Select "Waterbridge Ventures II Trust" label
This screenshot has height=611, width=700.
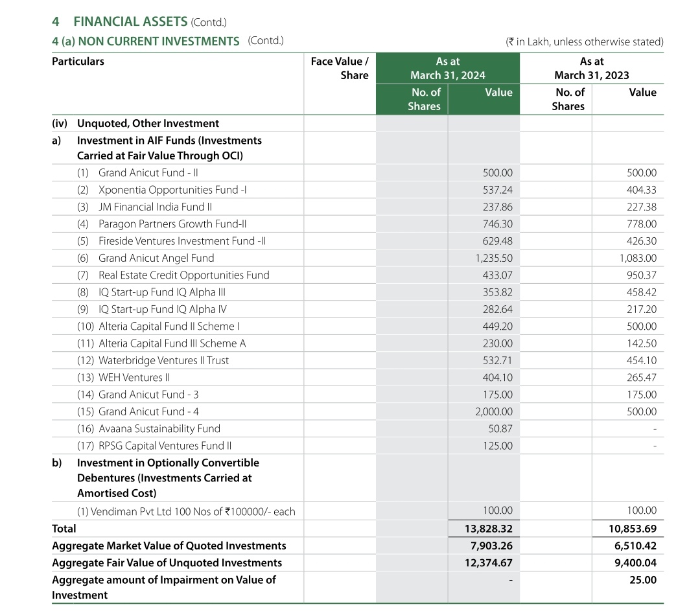point(163,360)
